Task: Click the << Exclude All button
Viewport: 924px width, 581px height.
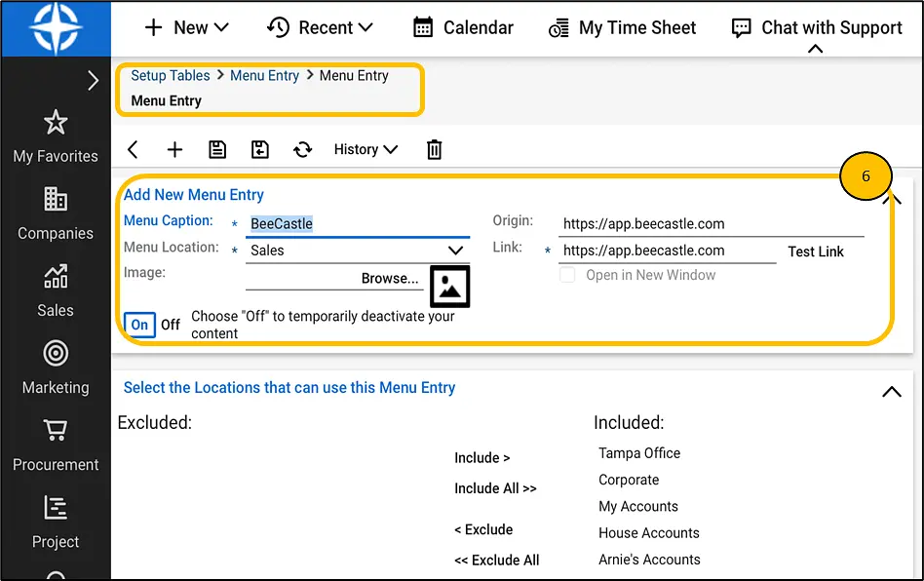Action: click(x=497, y=561)
